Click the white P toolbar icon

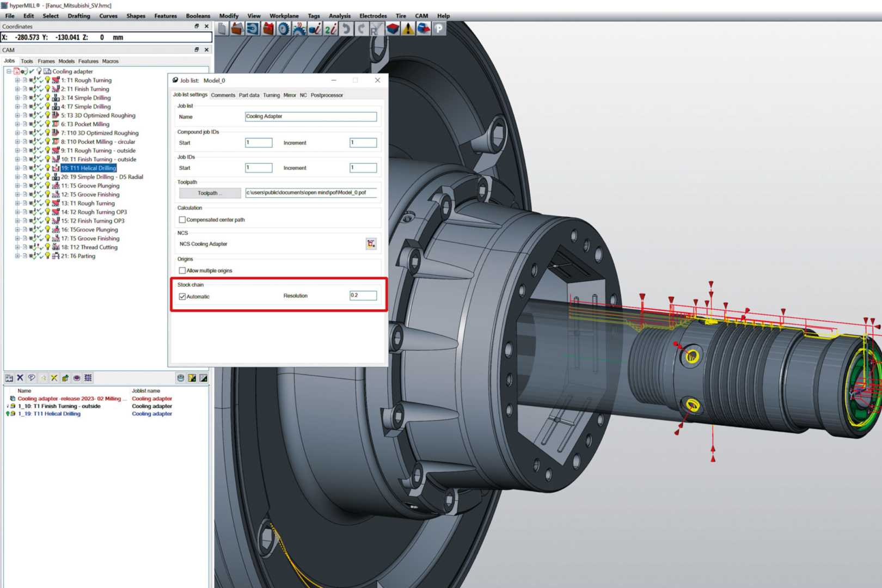[439, 29]
